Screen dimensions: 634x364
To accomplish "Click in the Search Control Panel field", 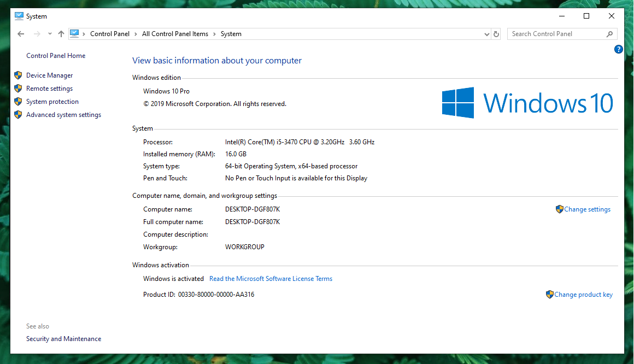I will click(x=555, y=34).
